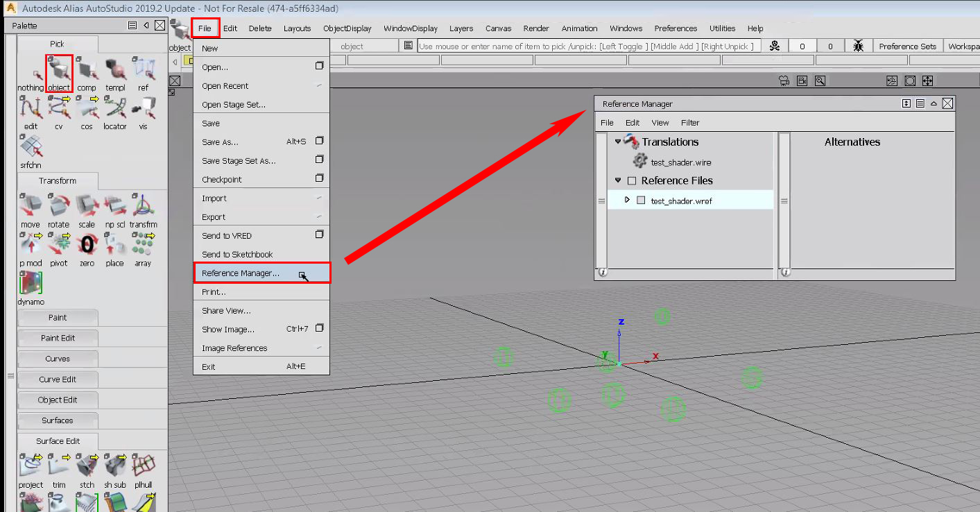Select the np scl tool
This screenshot has width=980, height=512.
click(x=115, y=211)
